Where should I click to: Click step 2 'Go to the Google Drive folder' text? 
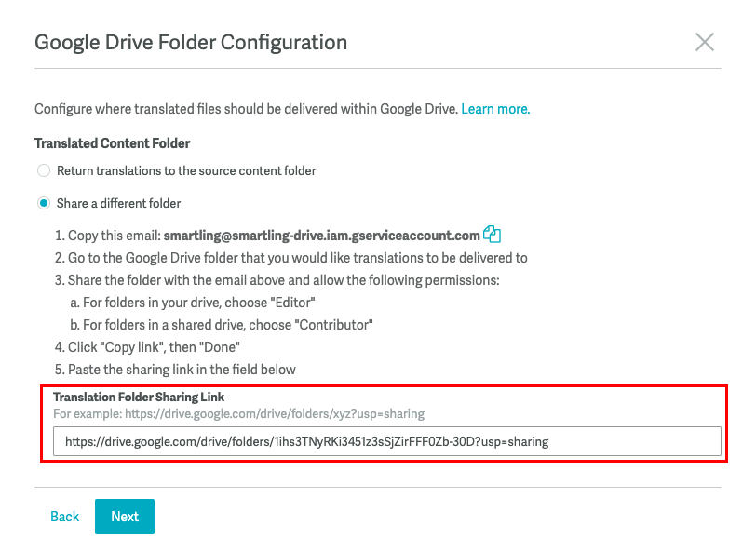[x=290, y=258]
